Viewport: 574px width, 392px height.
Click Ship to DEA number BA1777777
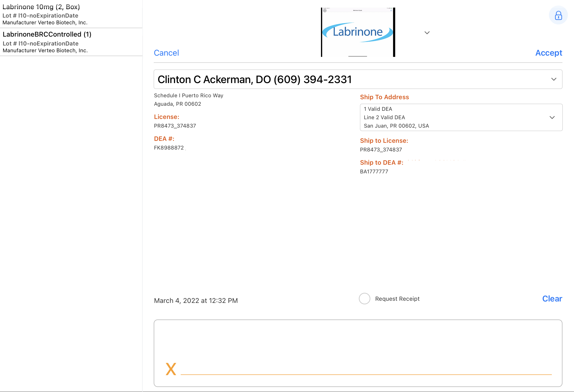point(374,172)
